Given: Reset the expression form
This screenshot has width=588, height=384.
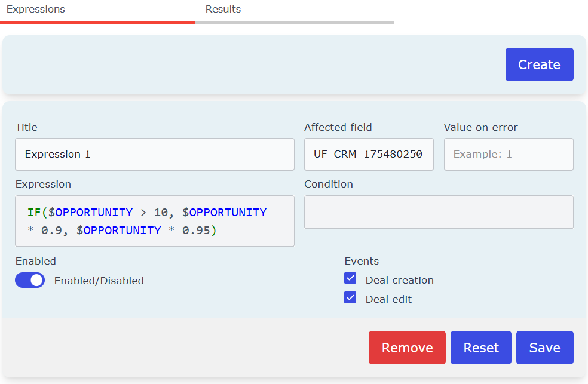Looking at the screenshot, I should click(x=481, y=348).
